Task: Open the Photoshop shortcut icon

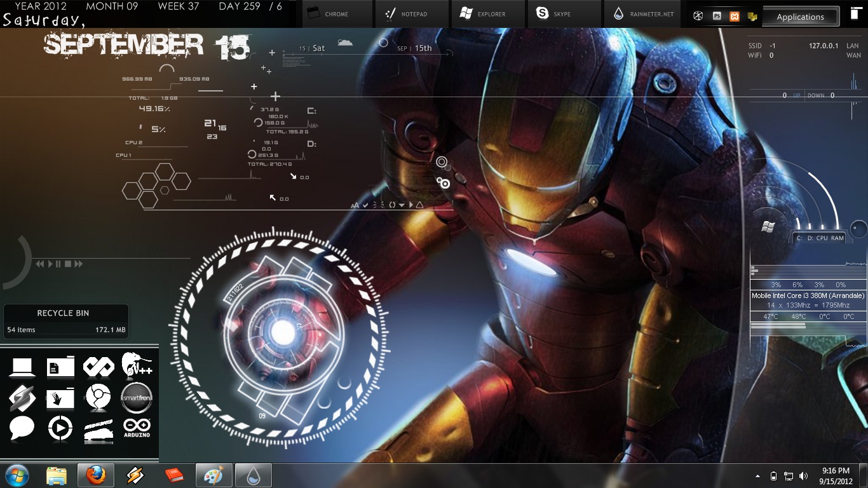Action: [717, 17]
